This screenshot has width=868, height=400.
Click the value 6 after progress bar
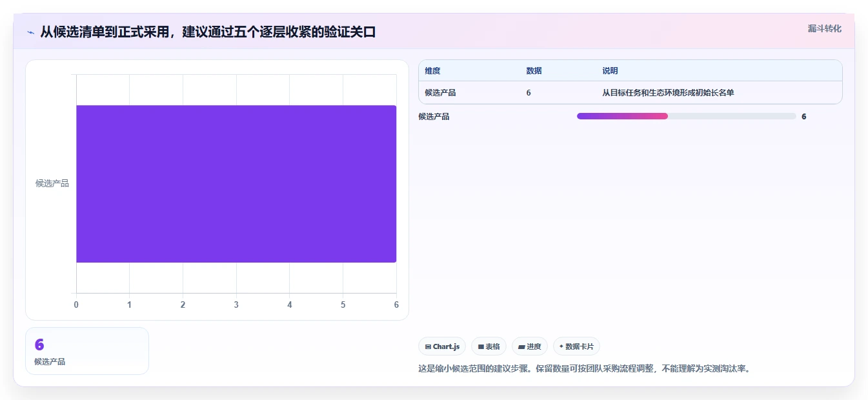click(803, 117)
